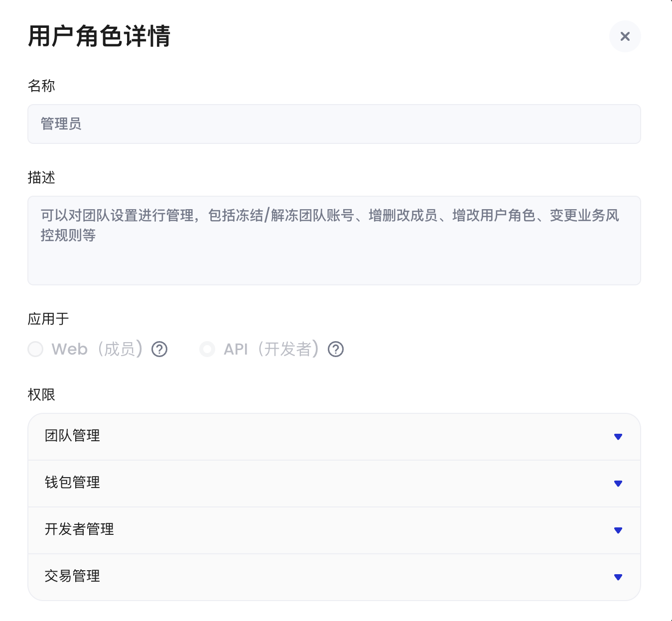Click the API (开发者) help question mark icon
Viewport: 672px width, 621px height.
click(x=336, y=349)
